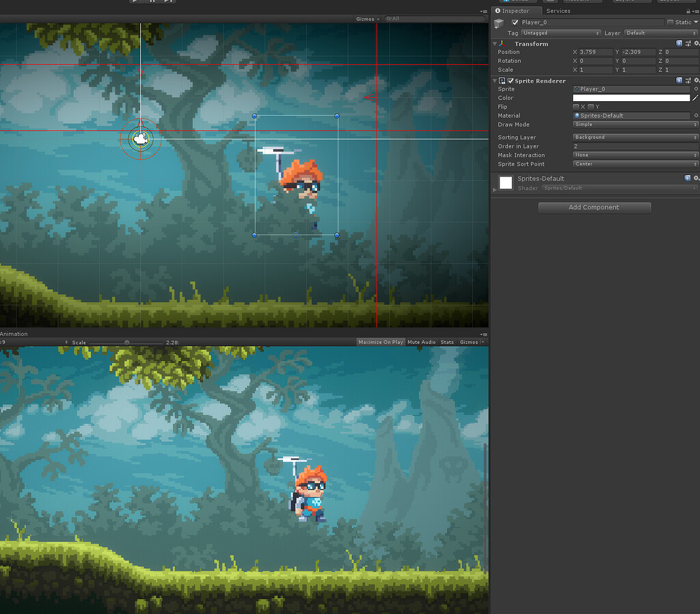This screenshot has width=700, height=614.
Task: Open the Sprite Renderer settings gear icon
Action: (x=697, y=80)
